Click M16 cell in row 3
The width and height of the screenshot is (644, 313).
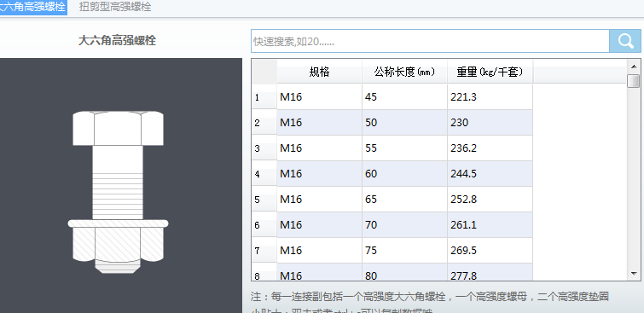click(x=320, y=148)
